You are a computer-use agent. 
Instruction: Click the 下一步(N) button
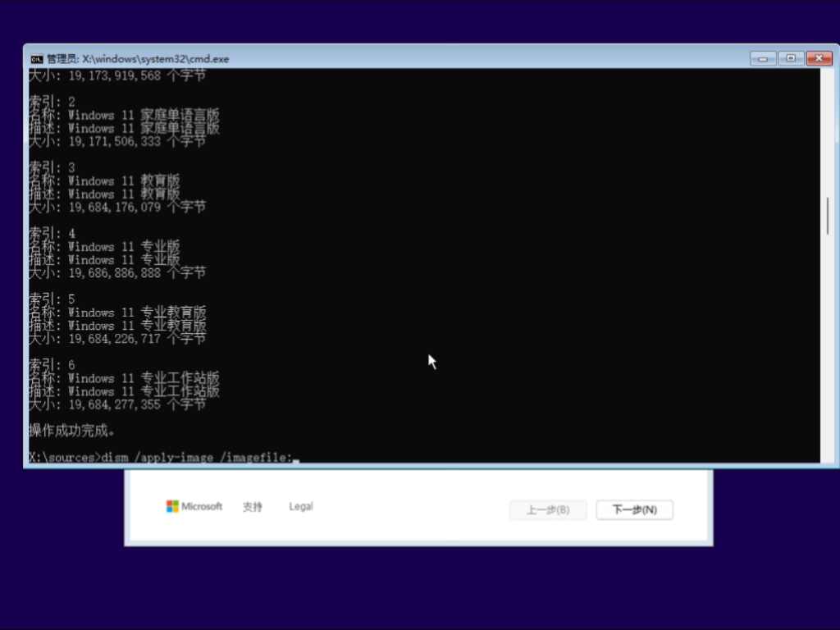point(634,509)
